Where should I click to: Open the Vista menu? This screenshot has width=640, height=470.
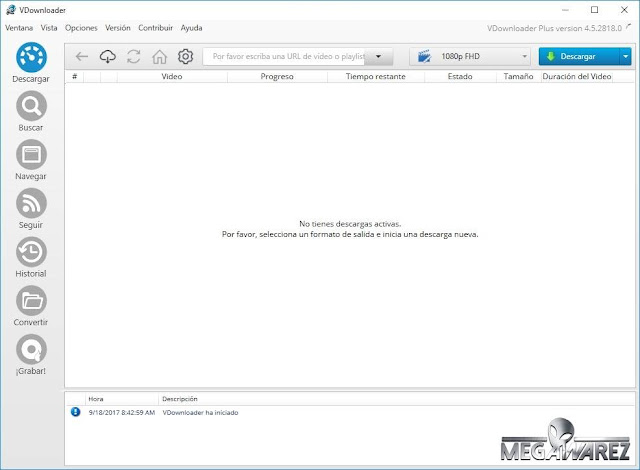tap(49, 28)
